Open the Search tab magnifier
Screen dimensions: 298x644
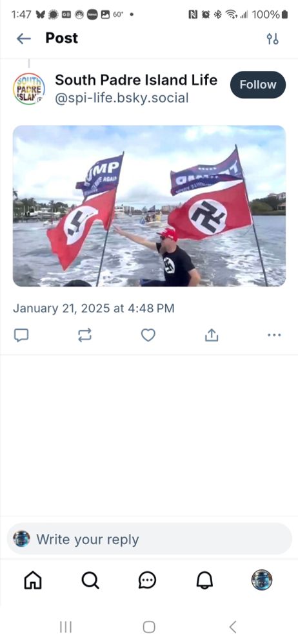point(90,580)
